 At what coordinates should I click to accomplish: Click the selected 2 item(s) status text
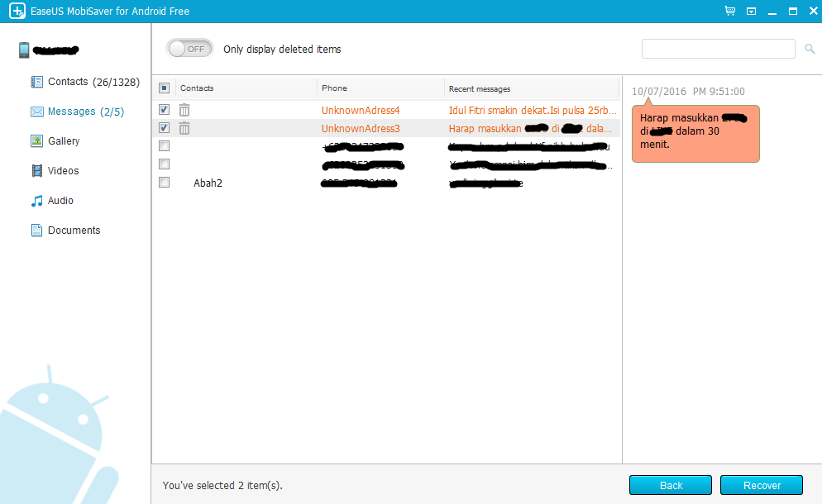point(222,486)
